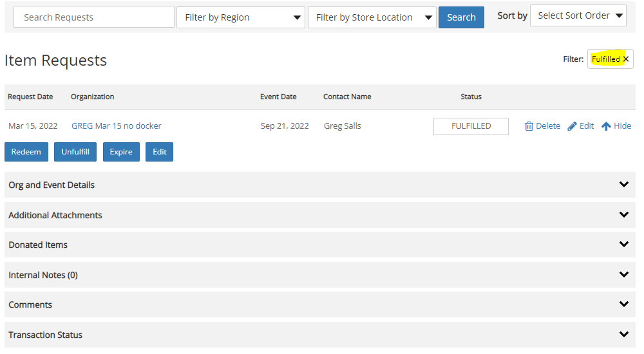Screen dimensions: 644x354
Task: Click the Greg Salls contact name
Action: (342, 126)
